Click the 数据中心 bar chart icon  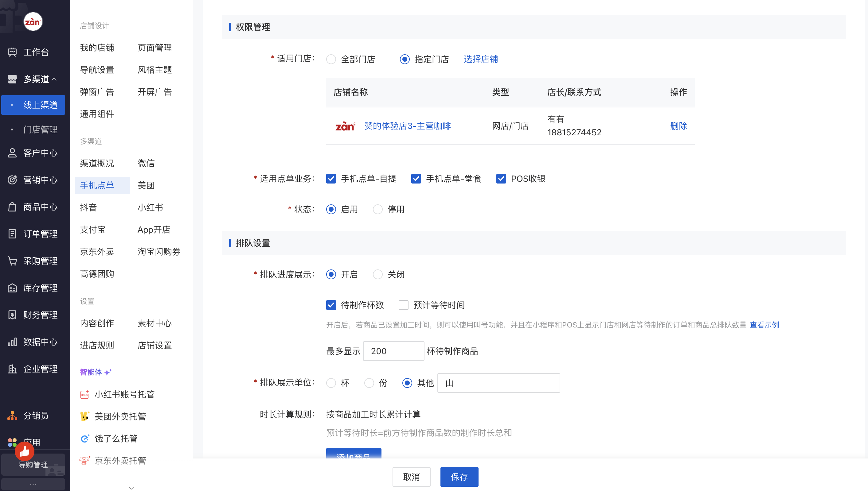pyautogui.click(x=12, y=342)
